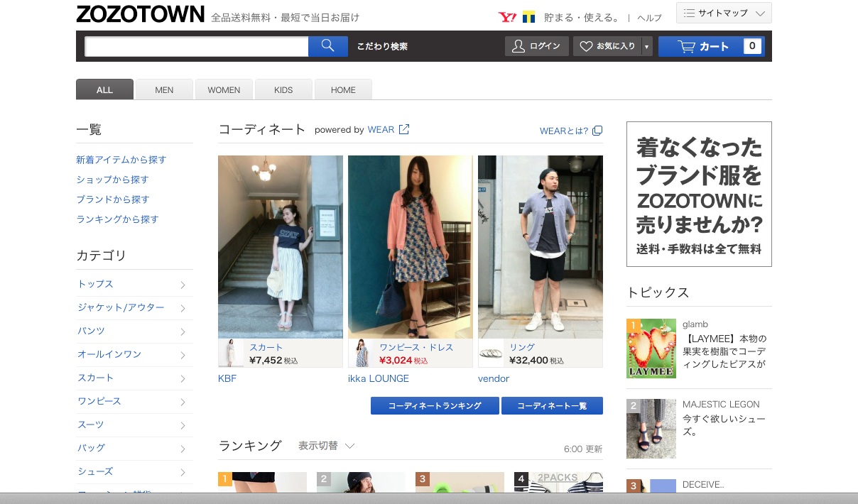This screenshot has width=858, height=504.
Task: Select the ALL tab
Action: [104, 89]
